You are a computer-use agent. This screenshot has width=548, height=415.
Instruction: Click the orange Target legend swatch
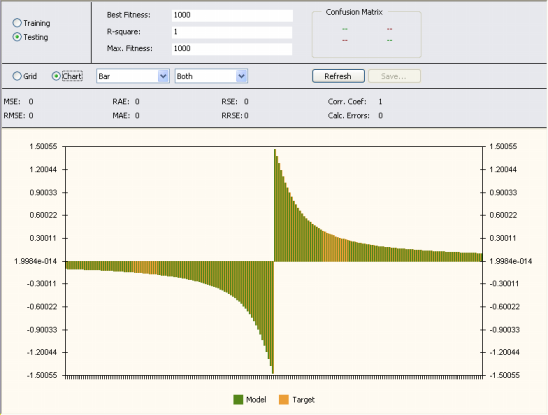point(284,400)
